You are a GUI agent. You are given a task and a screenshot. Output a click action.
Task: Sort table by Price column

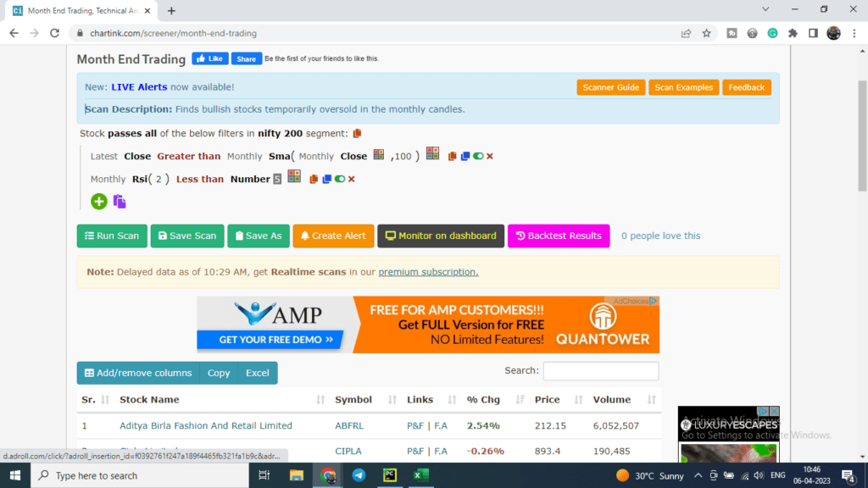coord(558,400)
